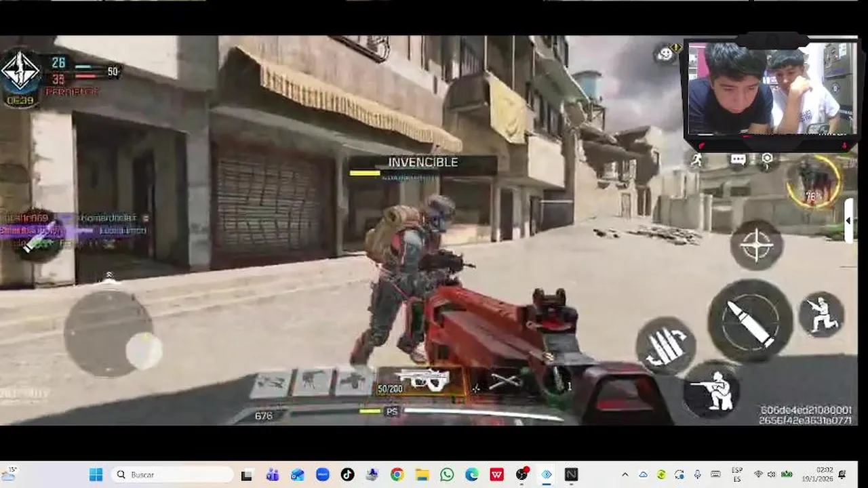Click the 676 score value
Viewport: 868px width, 488px height.
tap(263, 415)
